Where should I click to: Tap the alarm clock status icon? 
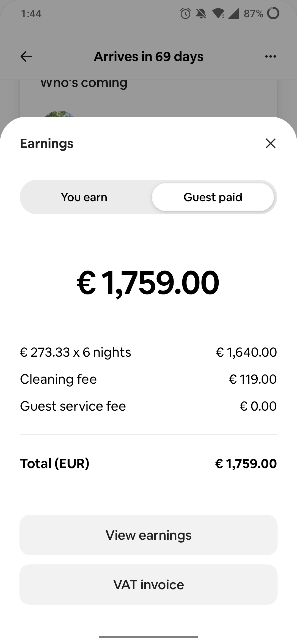coord(185,13)
